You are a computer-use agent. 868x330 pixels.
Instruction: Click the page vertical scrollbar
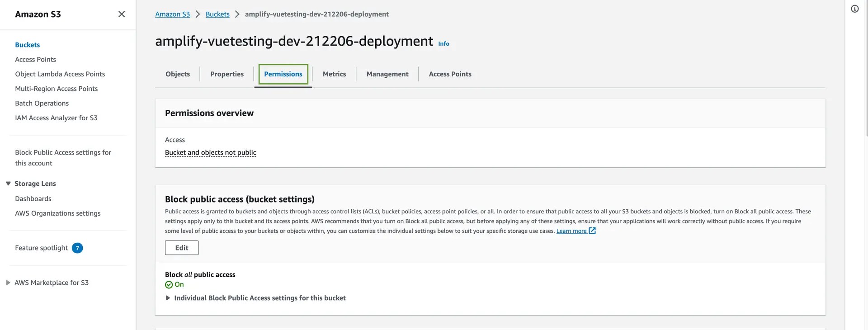(x=866, y=68)
